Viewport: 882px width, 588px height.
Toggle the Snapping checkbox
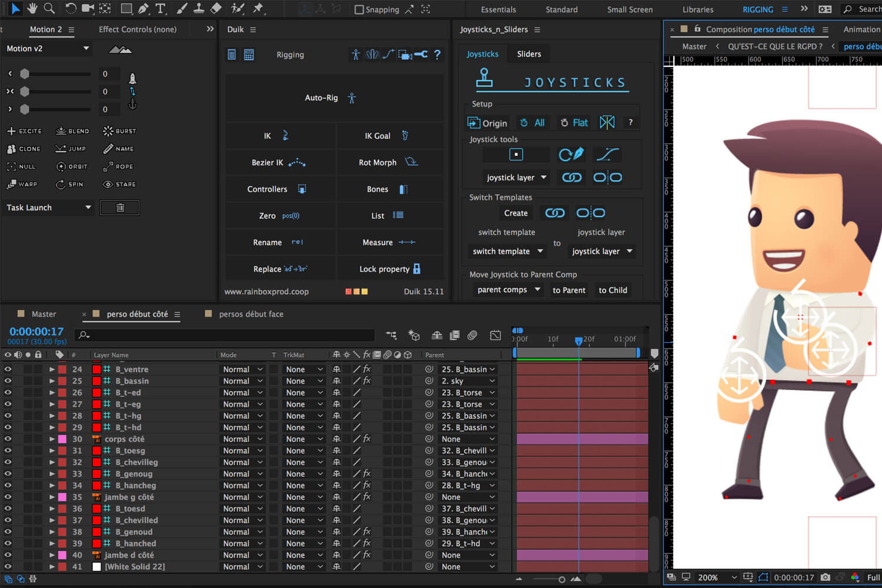[x=359, y=9]
